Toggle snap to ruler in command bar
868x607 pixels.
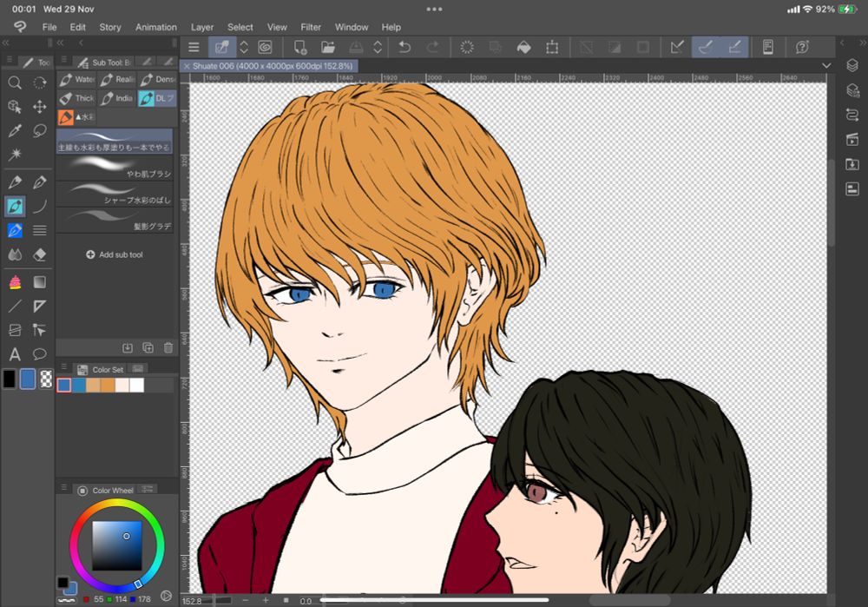[677, 47]
